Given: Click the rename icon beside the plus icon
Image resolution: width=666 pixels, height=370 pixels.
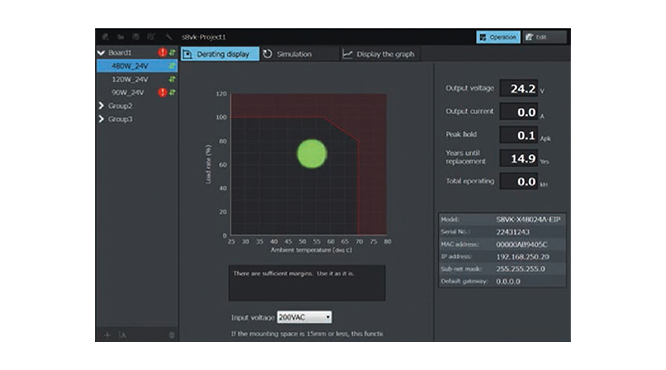Looking at the screenshot, I should click(x=122, y=335).
